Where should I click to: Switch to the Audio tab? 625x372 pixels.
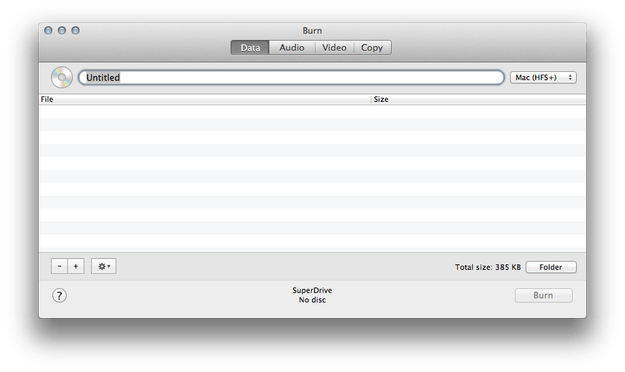click(292, 47)
